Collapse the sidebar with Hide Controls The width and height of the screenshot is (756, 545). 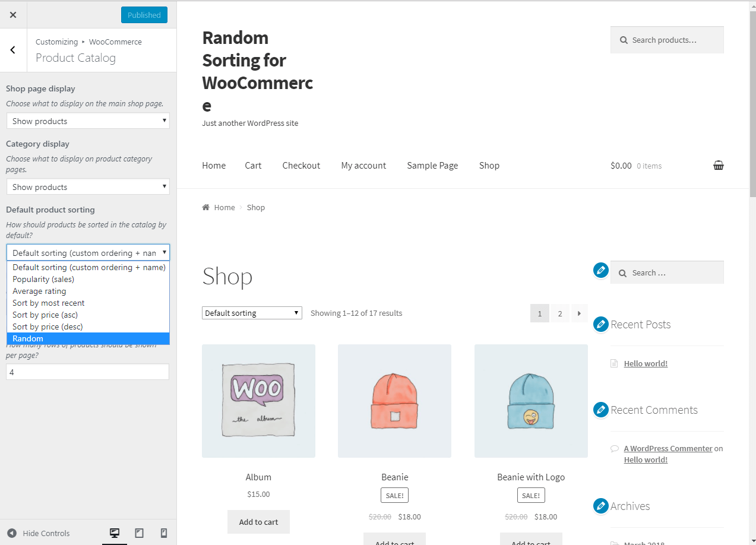(39, 533)
